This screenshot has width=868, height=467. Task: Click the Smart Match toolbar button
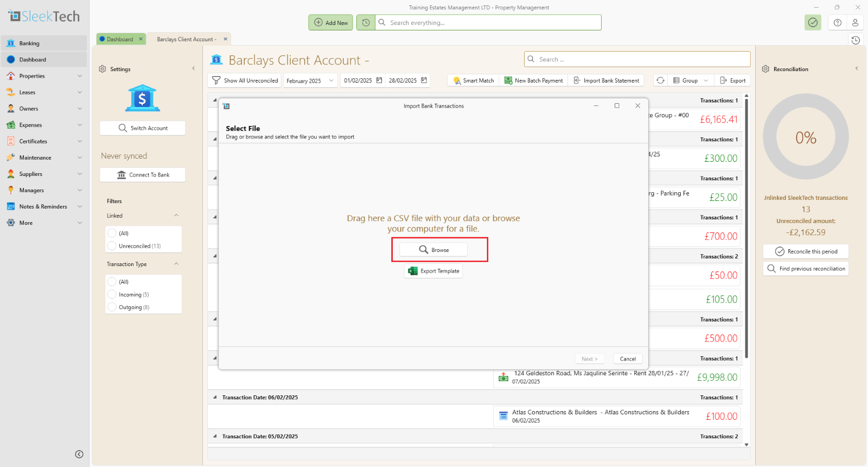tap(474, 80)
